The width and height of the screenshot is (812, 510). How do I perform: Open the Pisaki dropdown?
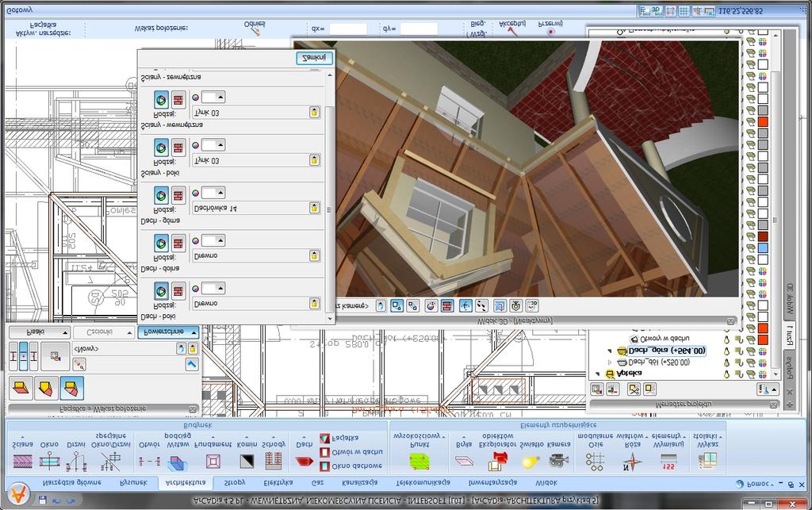tap(40, 332)
